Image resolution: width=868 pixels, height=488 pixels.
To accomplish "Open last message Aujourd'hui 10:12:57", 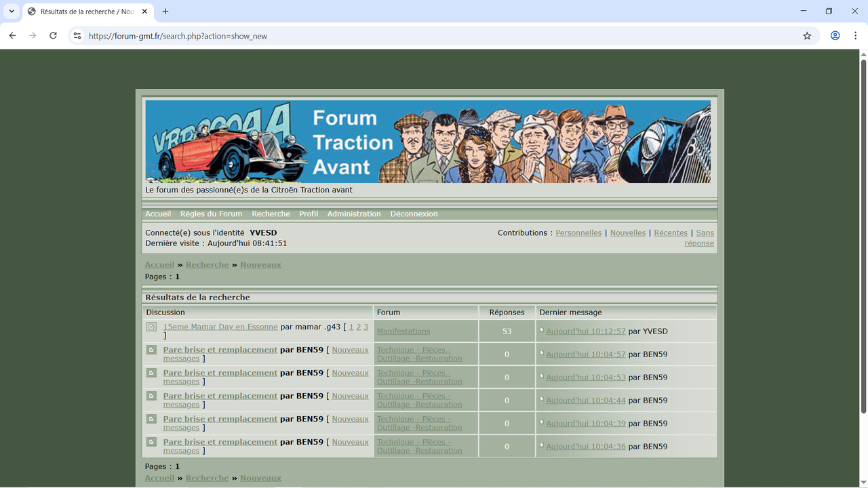I will [586, 331].
